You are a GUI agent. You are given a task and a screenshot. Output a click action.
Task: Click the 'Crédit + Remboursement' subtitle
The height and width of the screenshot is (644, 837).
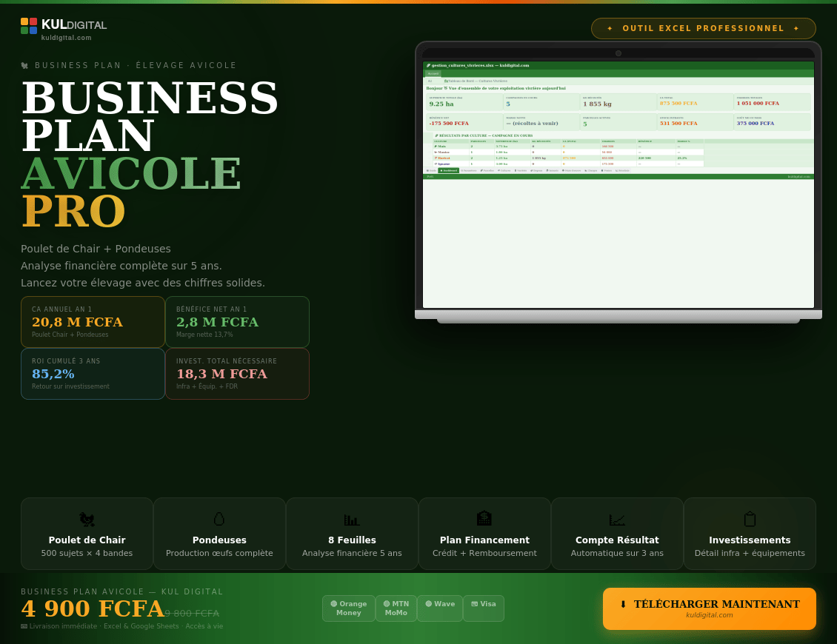(484, 553)
